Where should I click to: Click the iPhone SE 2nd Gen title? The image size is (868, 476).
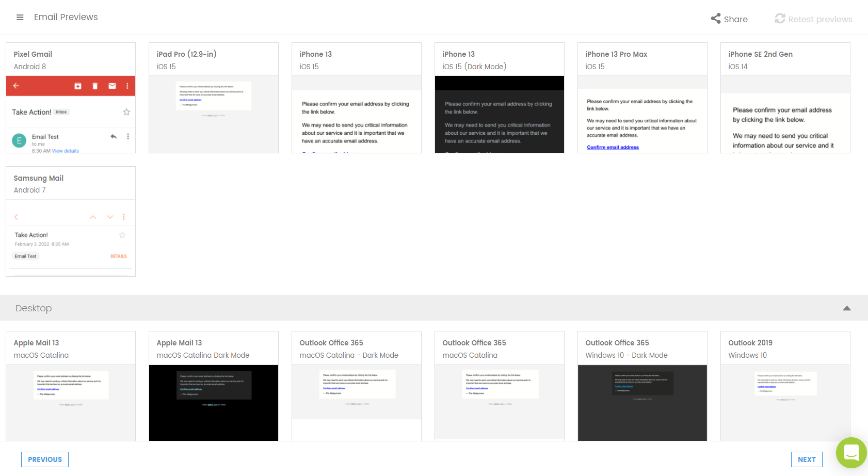(x=760, y=54)
